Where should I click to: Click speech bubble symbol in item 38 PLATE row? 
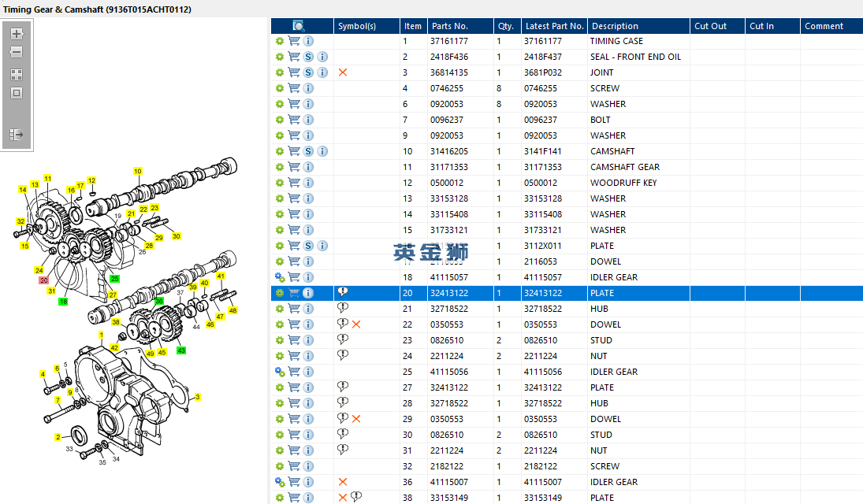pos(356,496)
